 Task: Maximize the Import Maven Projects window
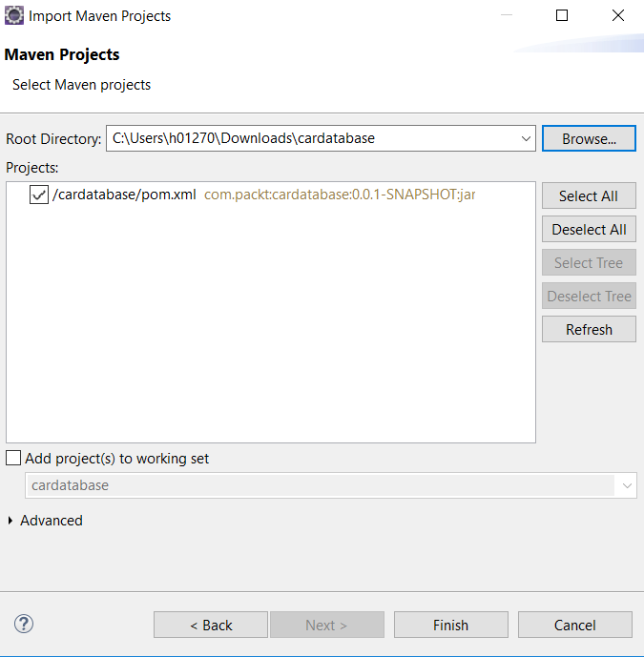tap(562, 15)
